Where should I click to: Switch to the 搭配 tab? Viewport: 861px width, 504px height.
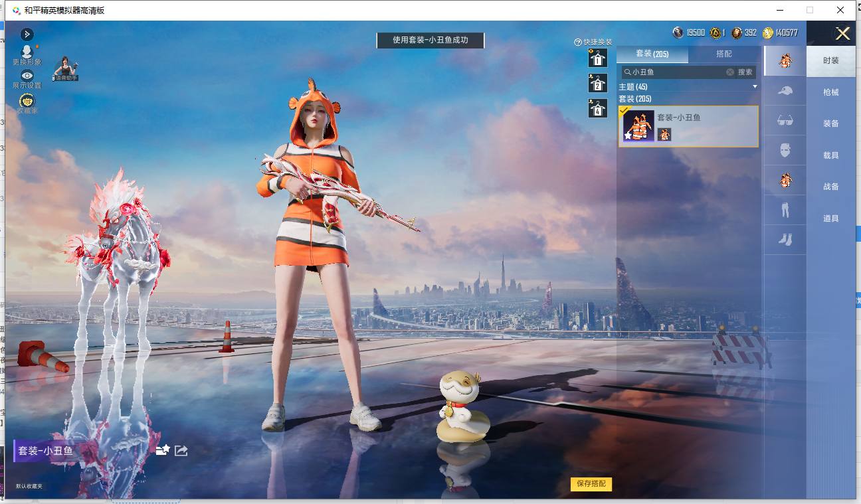tap(724, 54)
